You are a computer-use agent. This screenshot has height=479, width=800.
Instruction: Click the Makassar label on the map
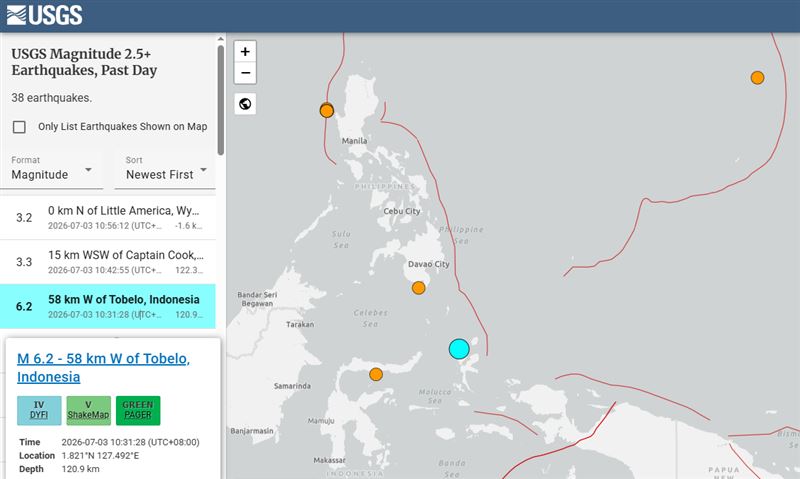pyautogui.click(x=329, y=460)
